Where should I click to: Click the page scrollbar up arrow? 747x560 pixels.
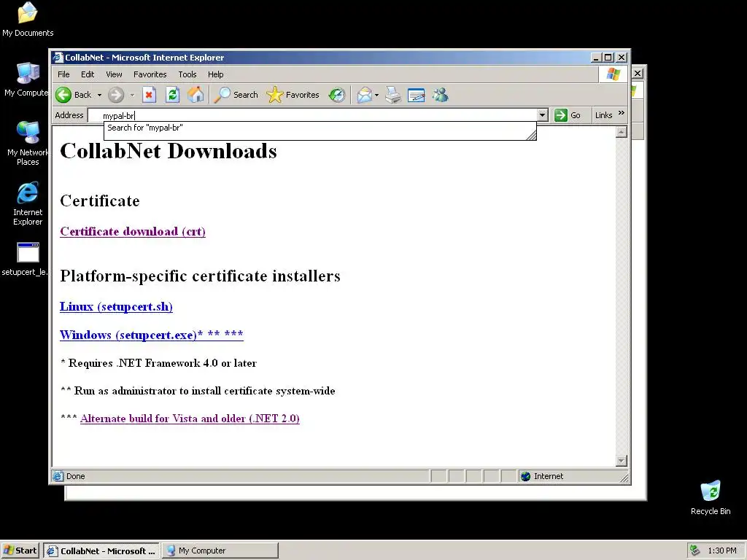[x=621, y=132]
